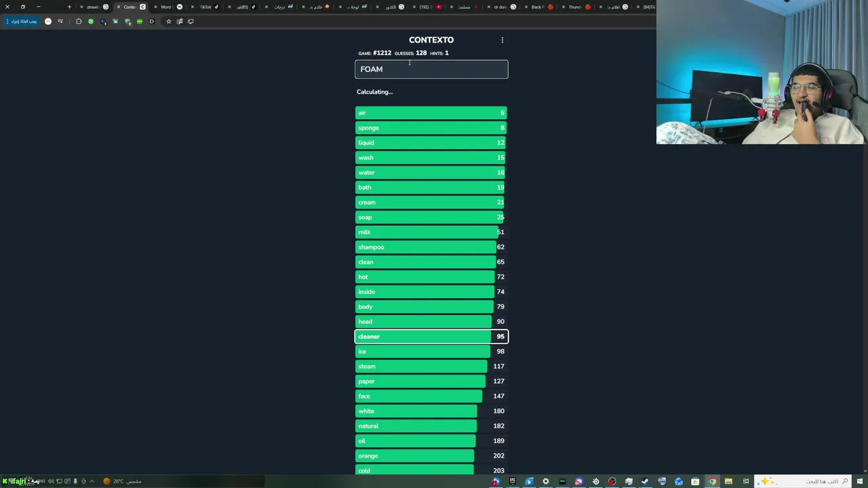Close the Contexto browser tab
Image resolution: width=868 pixels, height=488 pixels.
pos(119,7)
